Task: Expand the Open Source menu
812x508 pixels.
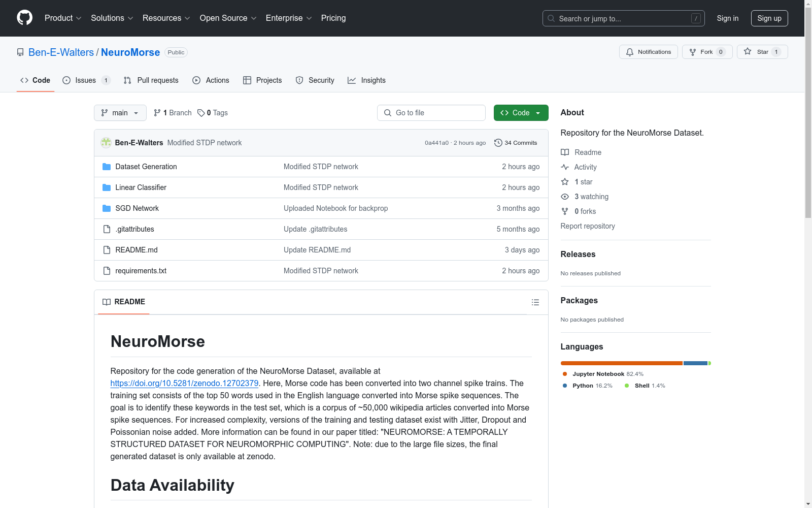Action: tap(228, 18)
